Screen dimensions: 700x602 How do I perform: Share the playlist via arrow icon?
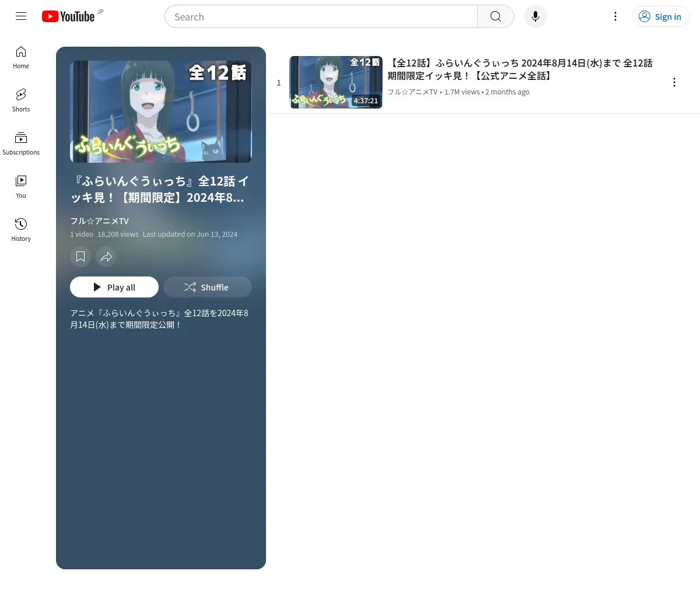point(106,257)
